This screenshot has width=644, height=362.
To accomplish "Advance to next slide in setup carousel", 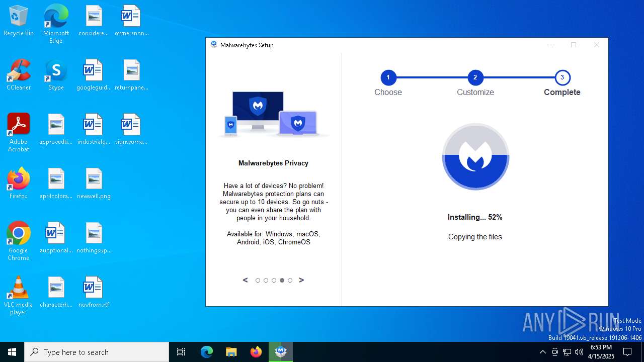I will tap(301, 280).
